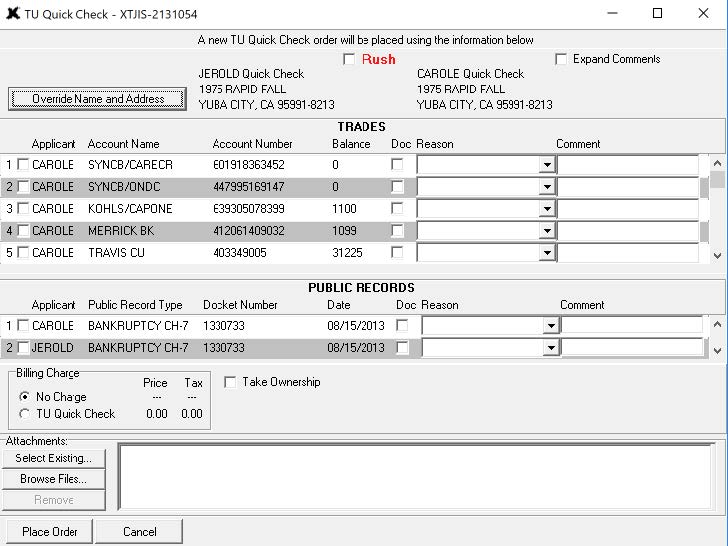Click Comment field for TRAVIS CU trade

628,253
